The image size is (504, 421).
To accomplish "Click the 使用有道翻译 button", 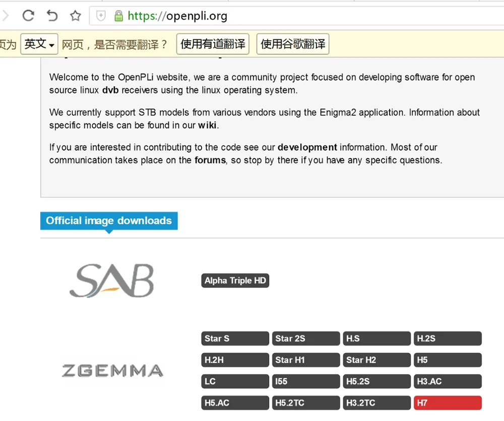I will (213, 44).
